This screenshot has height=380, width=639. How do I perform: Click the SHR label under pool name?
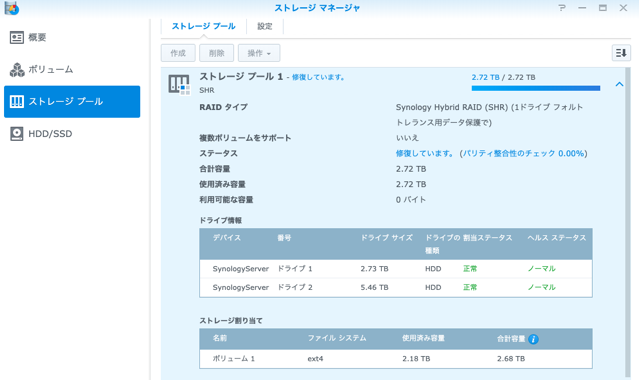(x=207, y=90)
